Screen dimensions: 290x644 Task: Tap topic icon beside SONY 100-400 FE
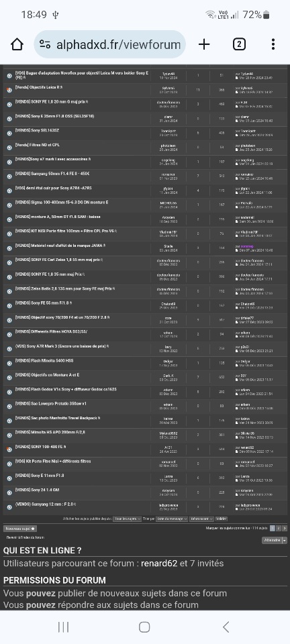point(9,449)
